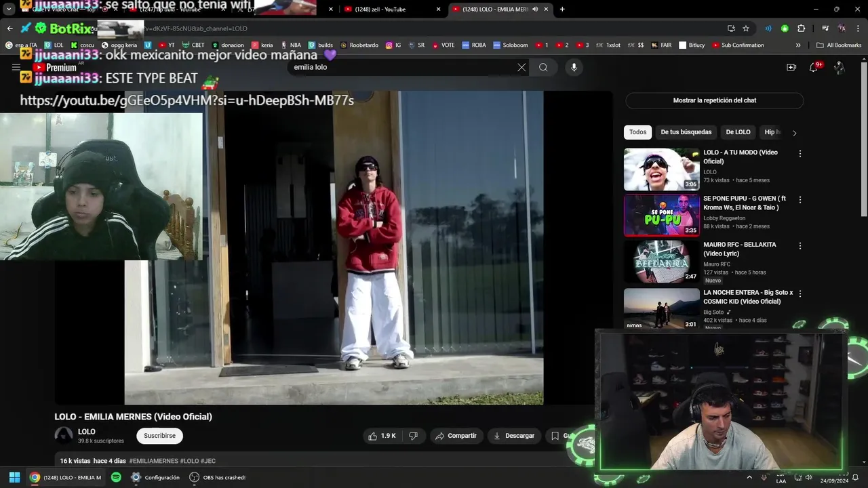868x488 pixels.
Task: Select the Todos filter chip
Action: click(x=637, y=132)
